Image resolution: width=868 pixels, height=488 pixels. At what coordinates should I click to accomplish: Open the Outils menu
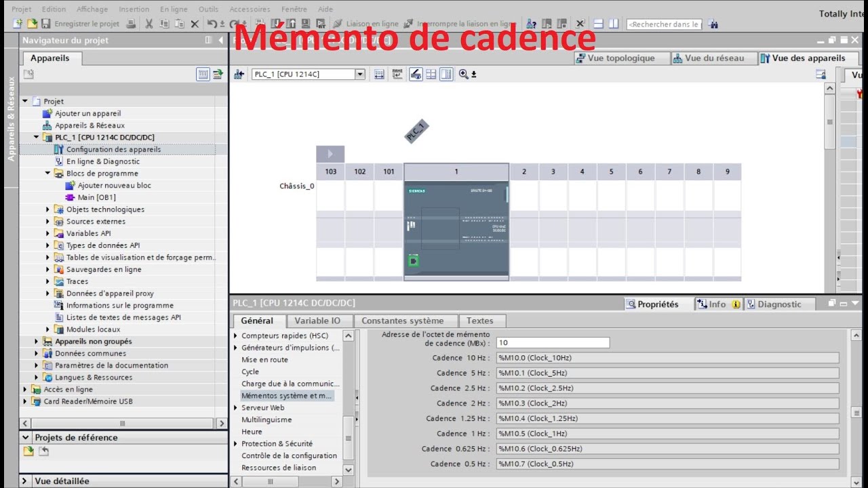208,9
